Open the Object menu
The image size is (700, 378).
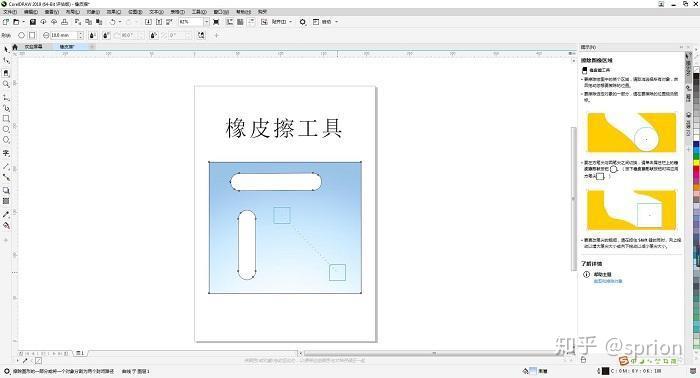tap(93, 12)
